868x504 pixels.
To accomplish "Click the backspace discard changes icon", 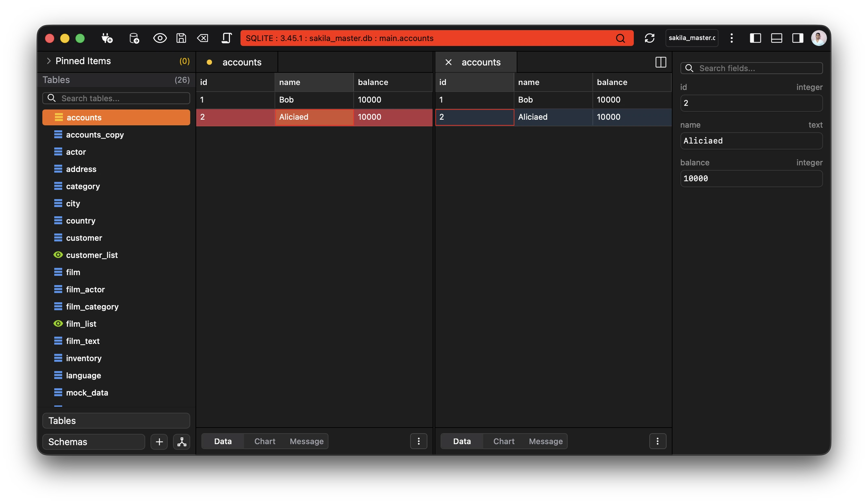I will coord(202,38).
